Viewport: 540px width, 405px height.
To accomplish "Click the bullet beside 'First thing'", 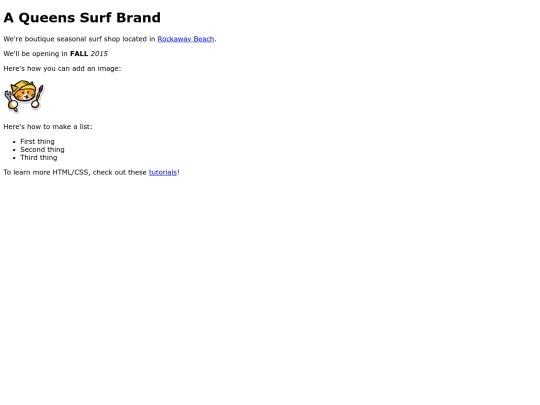I will [14, 142].
